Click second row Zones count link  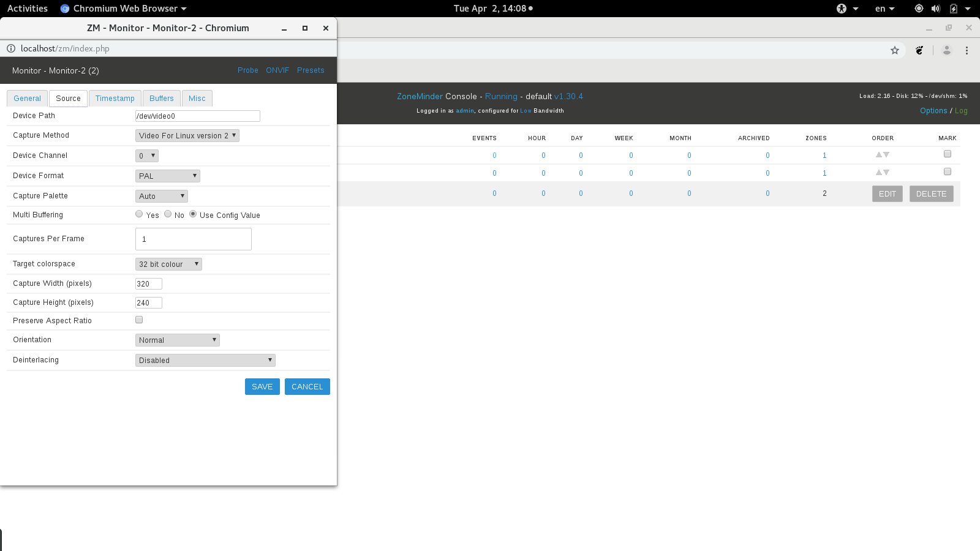pos(824,173)
